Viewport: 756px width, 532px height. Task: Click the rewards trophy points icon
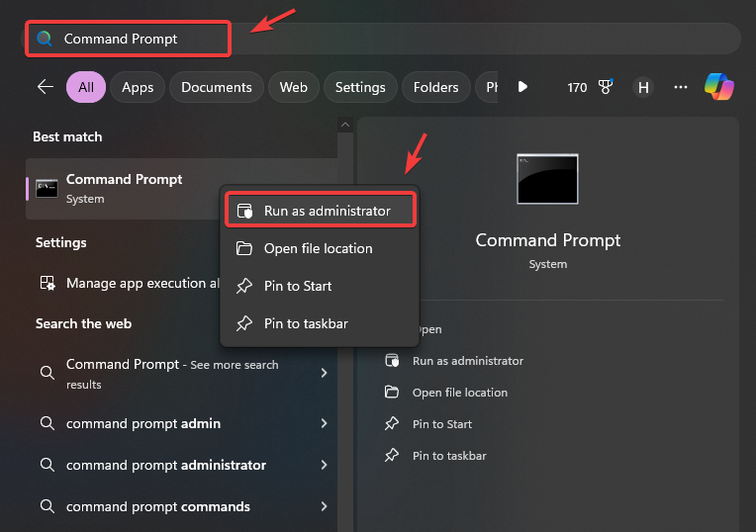click(x=606, y=87)
